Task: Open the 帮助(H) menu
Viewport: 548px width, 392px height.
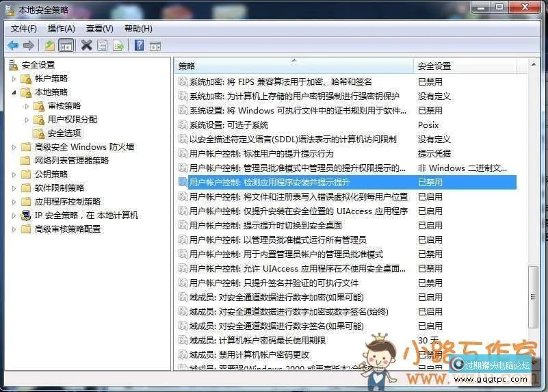Action: [x=138, y=29]
